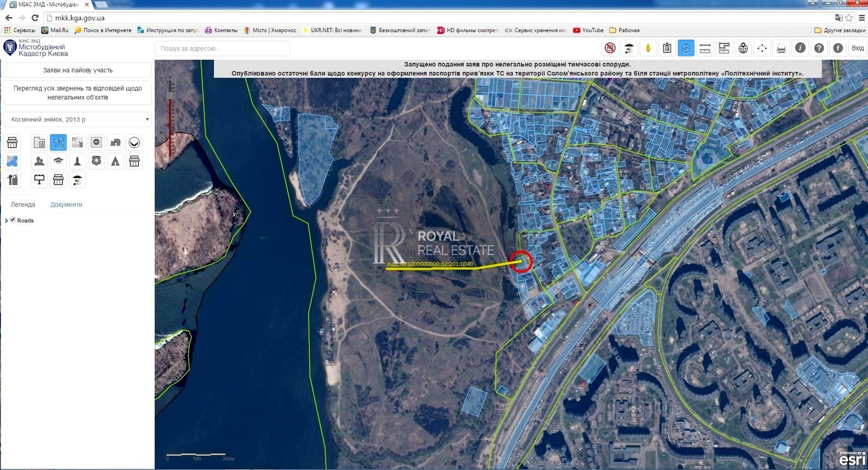Click the construction crane building icon
Image resolution: width=868 pixels, height=470 pixels.
coord(12,180)
